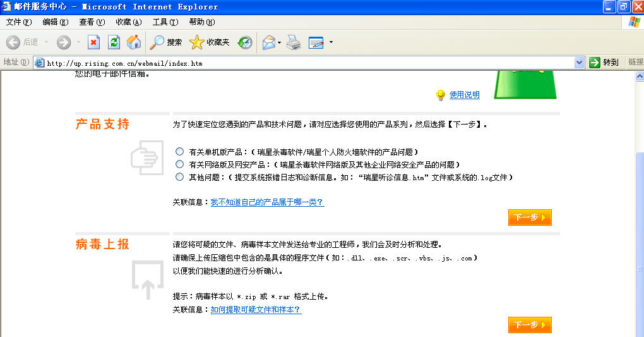Click the 链接 links toolbar label
The image size is (644, 337).
click(635, 62)
